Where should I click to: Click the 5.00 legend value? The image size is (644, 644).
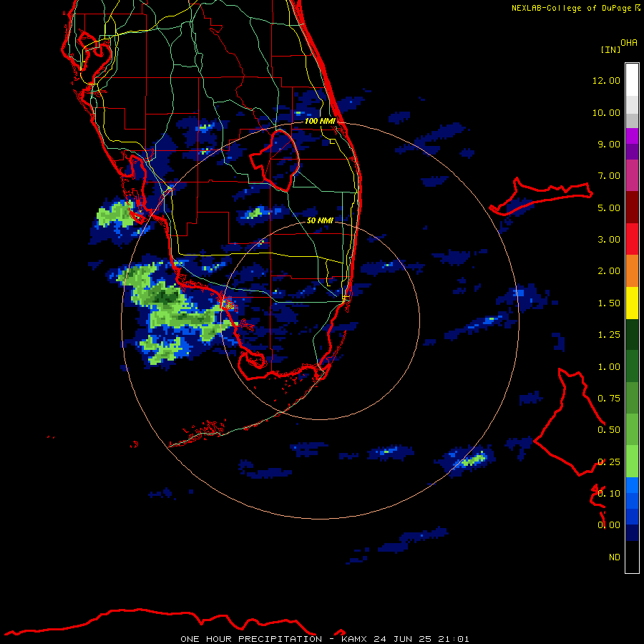coord(609,208)
